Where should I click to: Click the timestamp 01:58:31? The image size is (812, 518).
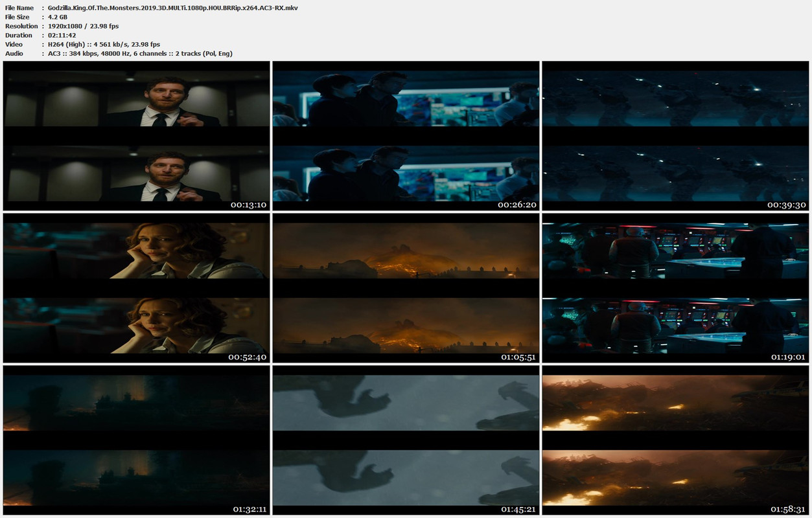tap(787, 509)
